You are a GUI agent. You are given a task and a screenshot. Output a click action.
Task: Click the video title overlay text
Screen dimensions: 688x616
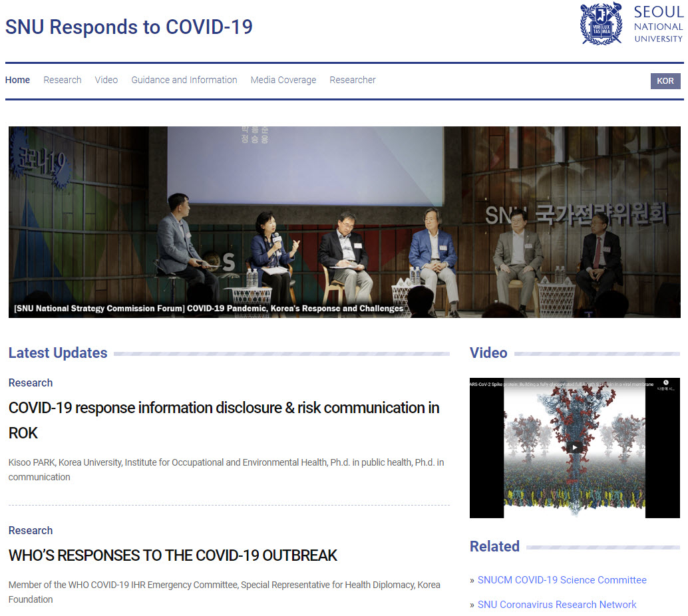[562, 385]
